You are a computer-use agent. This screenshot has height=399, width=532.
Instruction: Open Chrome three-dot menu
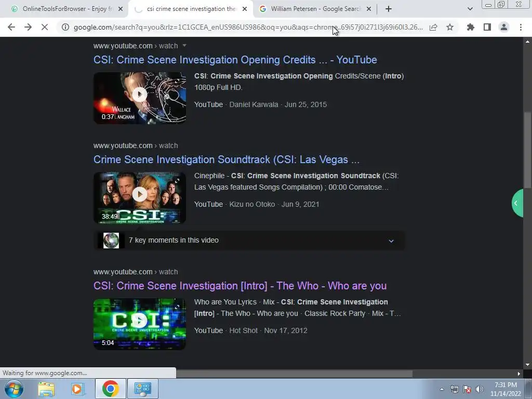[x=521, y=27]
